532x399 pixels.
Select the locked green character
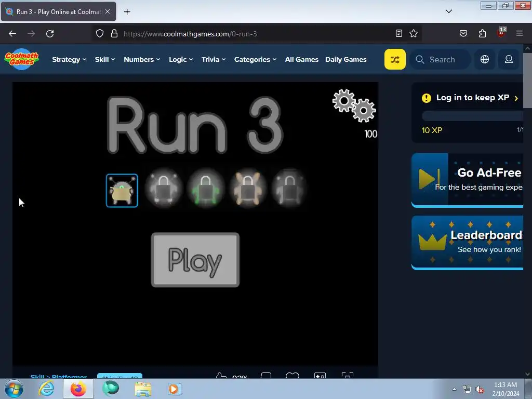206,189
